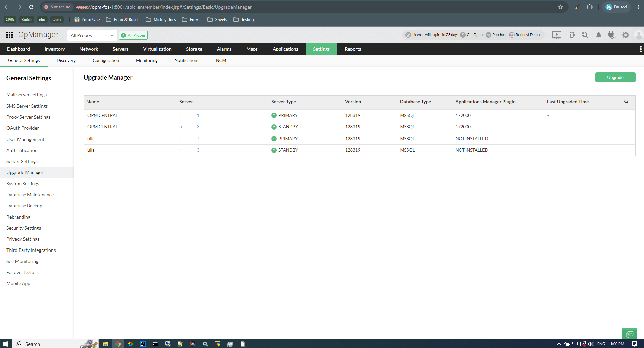Viewport: 644px width, 348px height.
Task: Open the Applications tab
Action: [285, 49]
